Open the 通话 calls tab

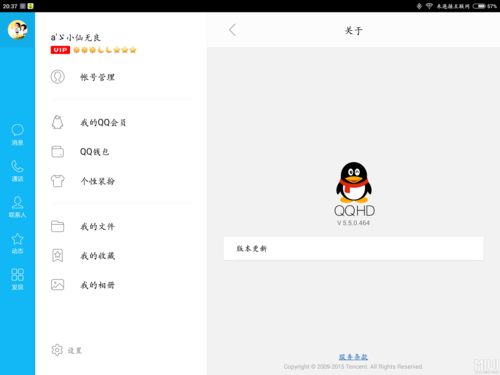(17, 171)
